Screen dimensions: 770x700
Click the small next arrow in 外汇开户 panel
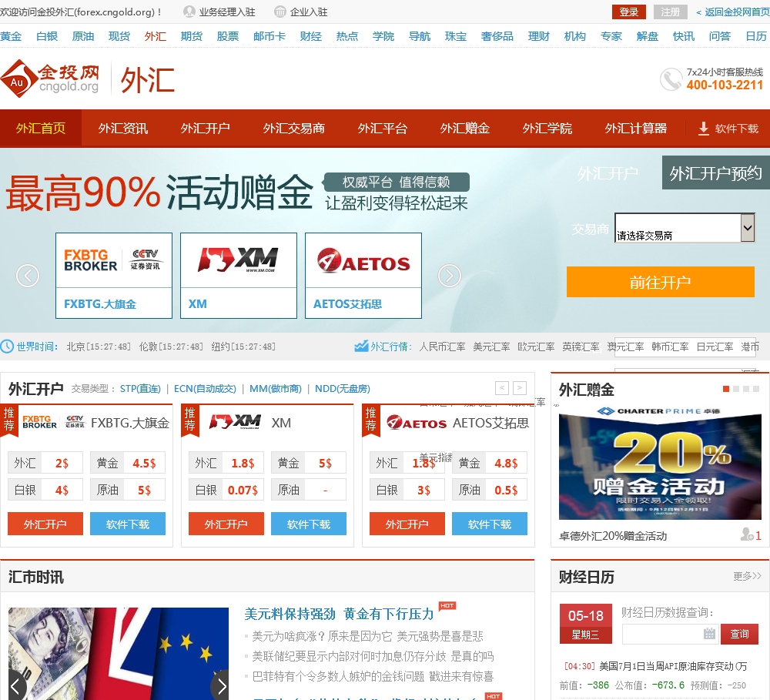click(x=520, y=388)
